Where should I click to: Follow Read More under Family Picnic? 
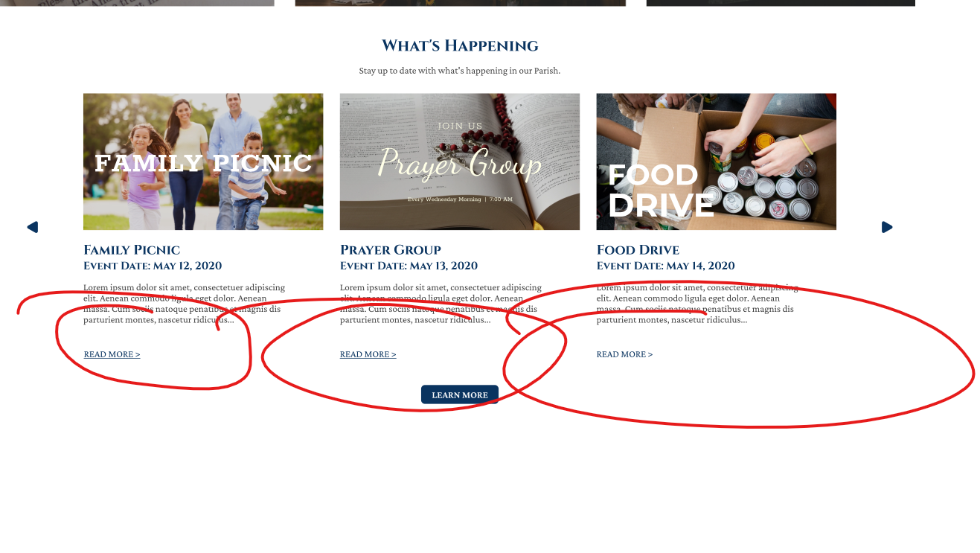pyautogui.click(x=112, y=354)
